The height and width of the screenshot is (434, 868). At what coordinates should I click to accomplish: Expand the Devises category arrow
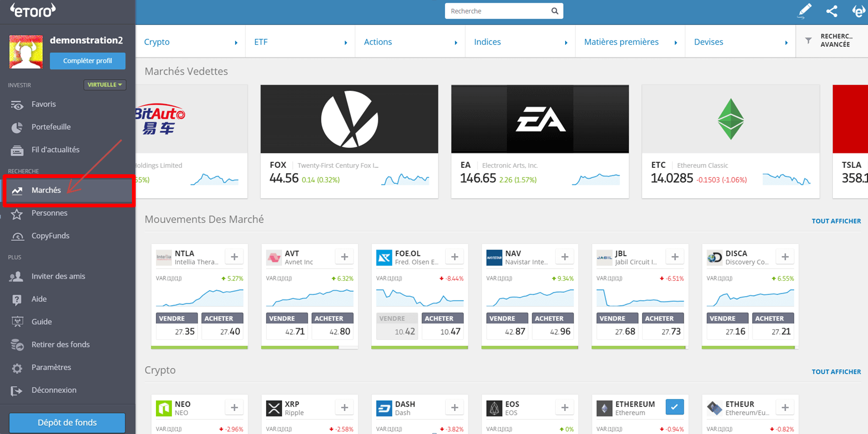click(x=786, y=43)
